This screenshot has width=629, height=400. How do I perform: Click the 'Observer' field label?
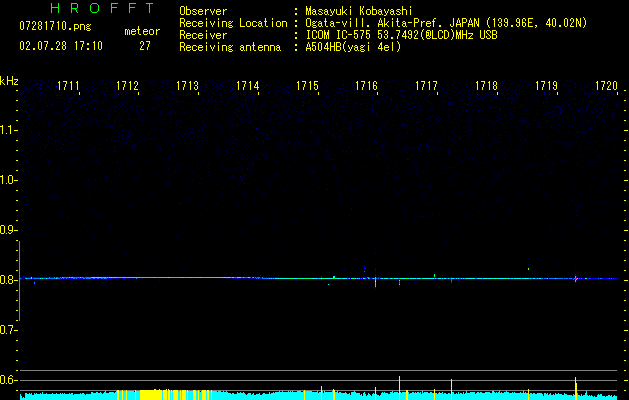203,11
